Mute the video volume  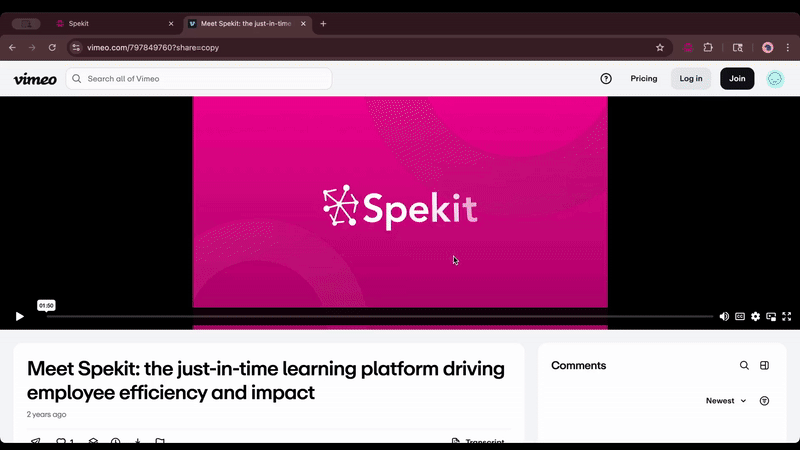point(723,316)
